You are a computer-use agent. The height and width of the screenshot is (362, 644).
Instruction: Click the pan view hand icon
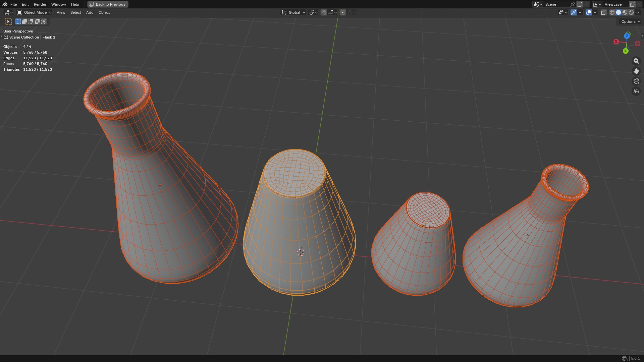tap(636, 71)
